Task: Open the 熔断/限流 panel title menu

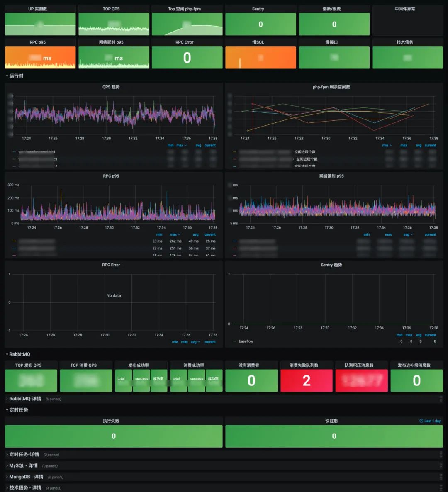Action: (331, 9)
